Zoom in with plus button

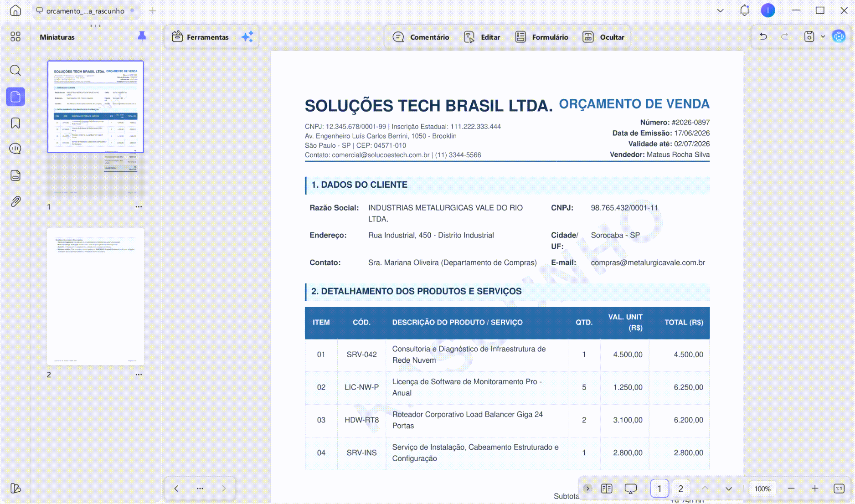tap(815, 489)
